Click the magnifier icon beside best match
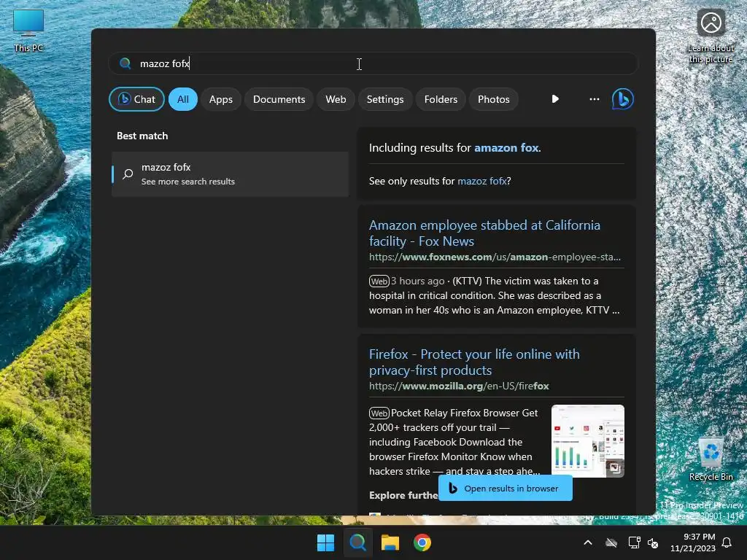 coord(128,174)
